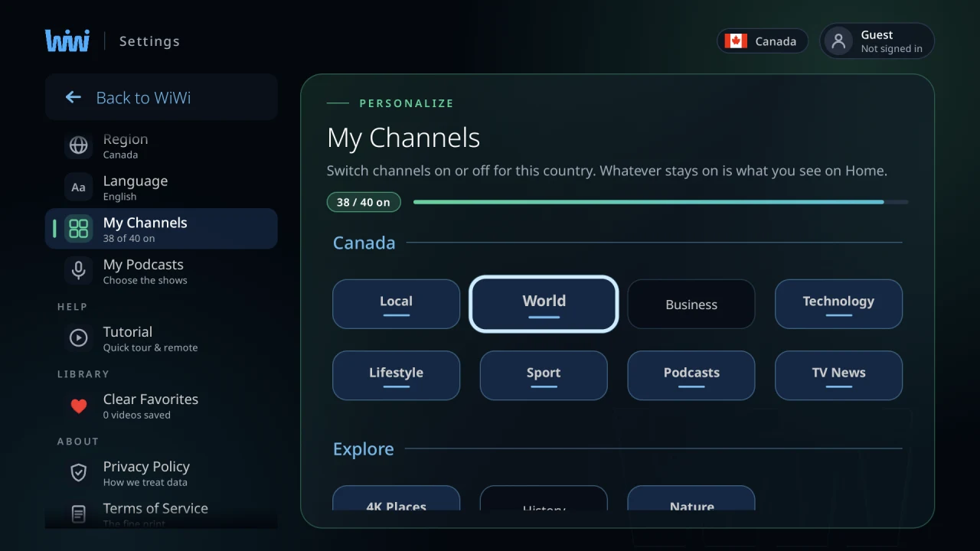Click the Settings header label
This screenshot has width=980, height=551.
point(149,41)
